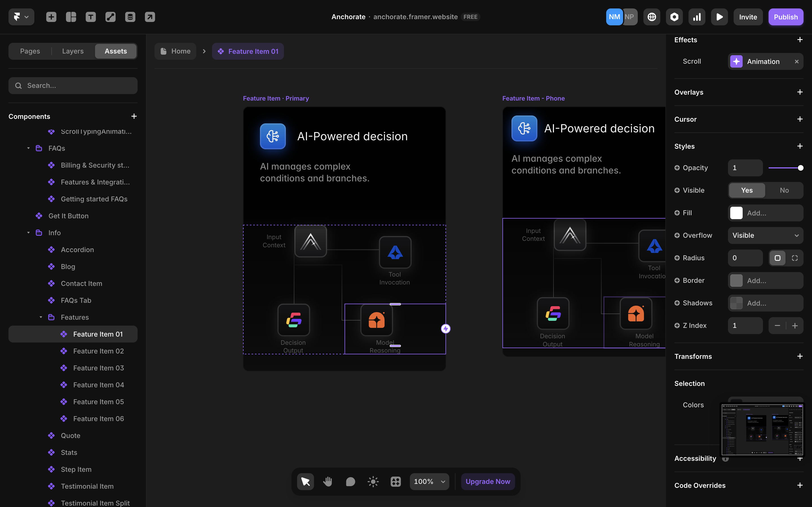This screenshot has height=507, width=812.
Task: Set Visible to Yes
Action: point(747,190)
